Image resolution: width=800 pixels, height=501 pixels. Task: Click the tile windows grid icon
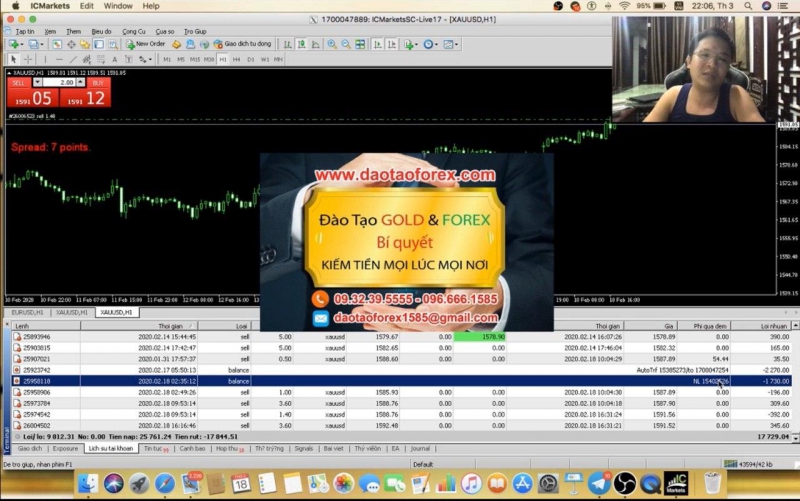(360, 44)
